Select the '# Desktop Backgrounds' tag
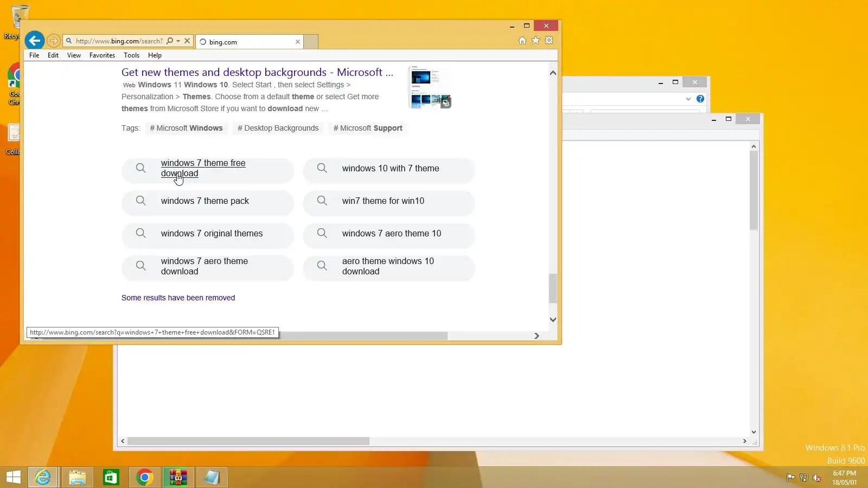868x488 pixels. pos(278,128)
